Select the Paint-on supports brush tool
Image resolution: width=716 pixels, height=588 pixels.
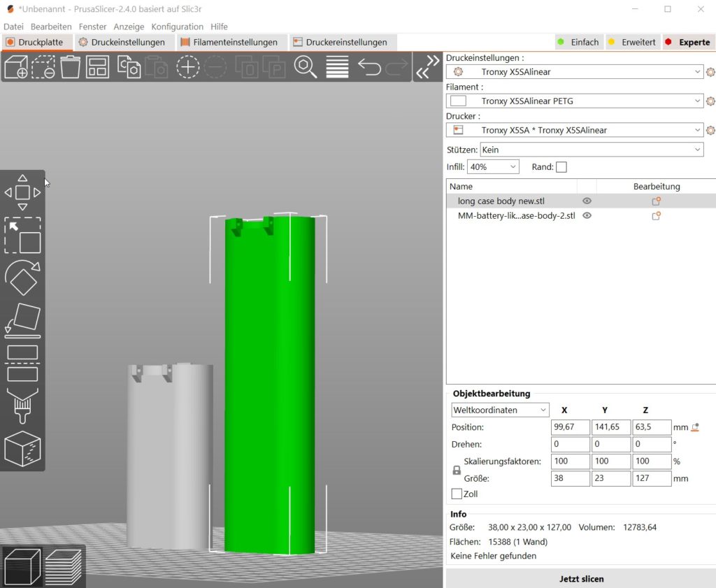click(22, 406)
